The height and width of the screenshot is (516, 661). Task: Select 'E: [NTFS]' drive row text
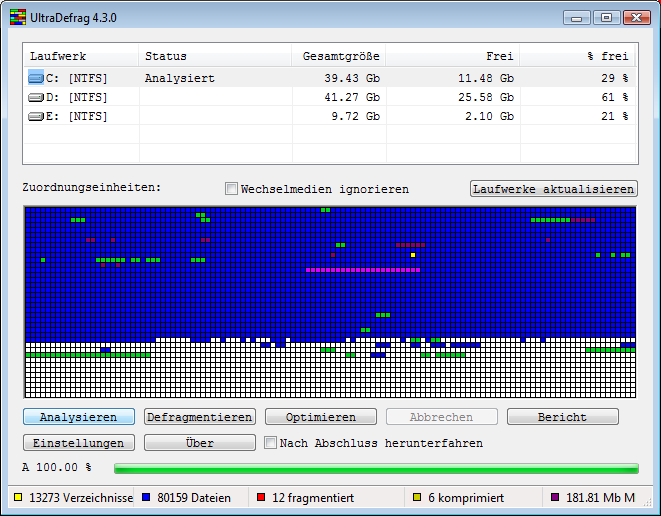pyautogui.click(x=76, y=116)
